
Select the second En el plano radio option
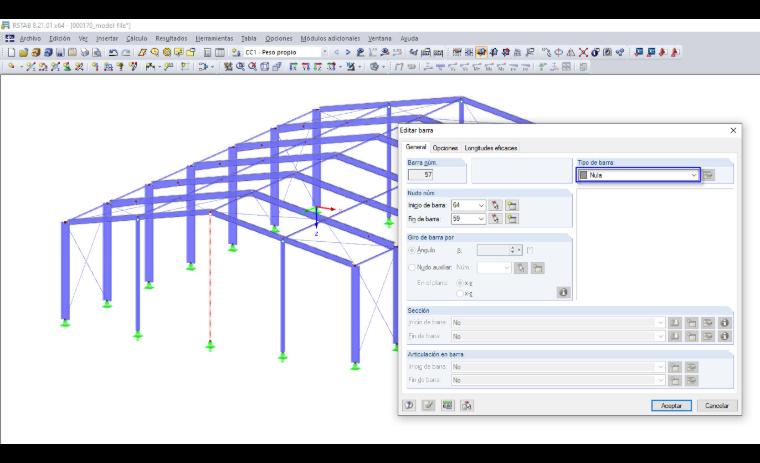click(x=459, y=293)
